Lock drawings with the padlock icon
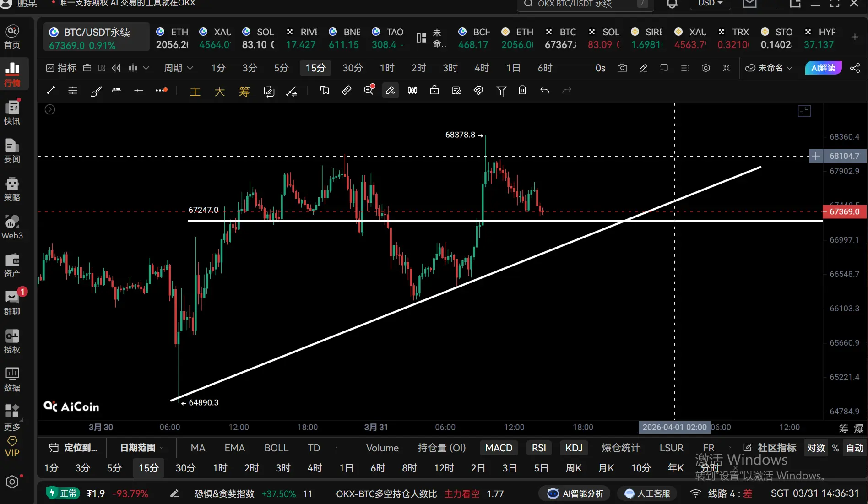 [x=434, y=91]
